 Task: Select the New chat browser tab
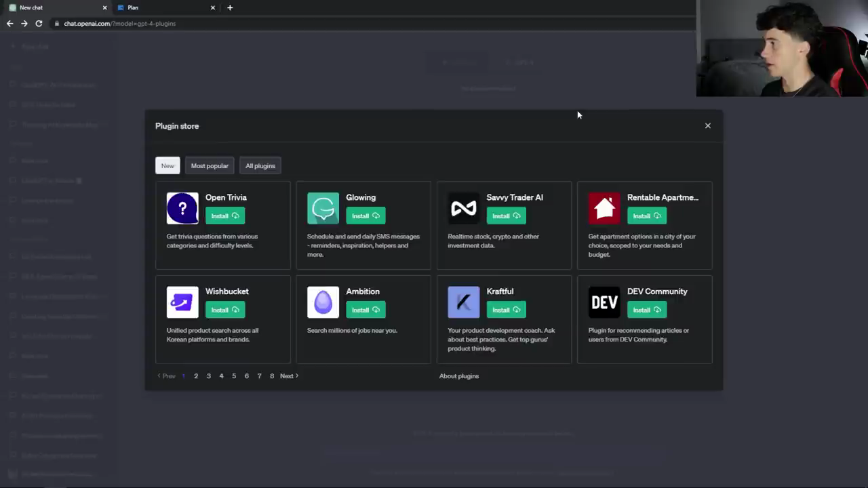tap(57, 7)
